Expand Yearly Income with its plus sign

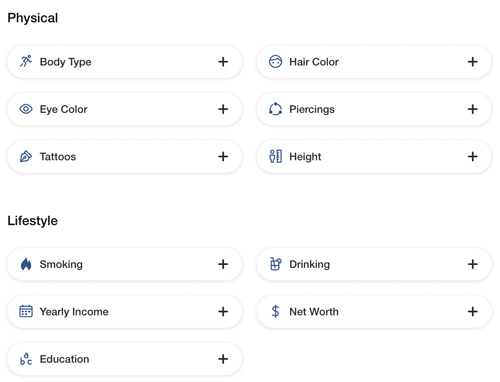click(223, 311)
